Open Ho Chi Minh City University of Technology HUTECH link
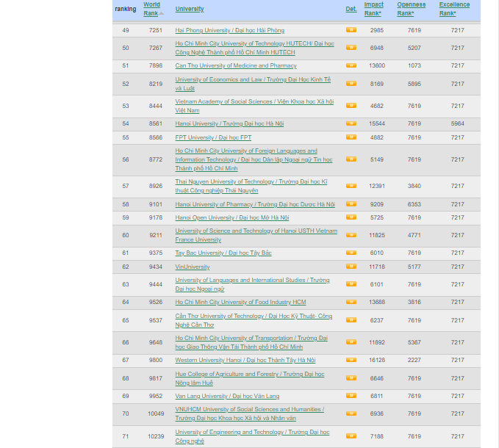 [x=254, y=48]
